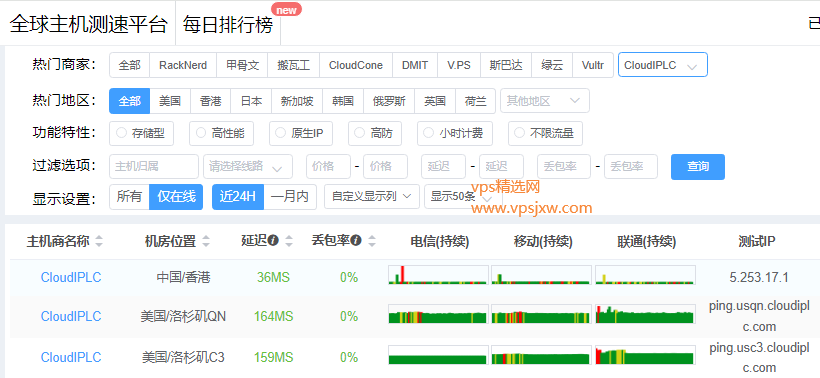The width and height of the screenshot is (820, 378).
Task: Filter vendors by 全部
Action: (x=129, y=65)
